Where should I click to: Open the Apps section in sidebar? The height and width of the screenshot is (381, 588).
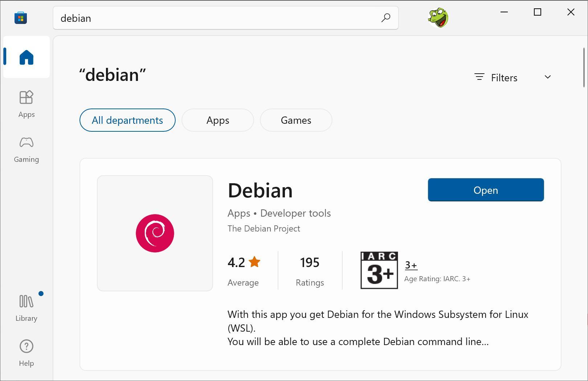click(x=26, y=104)
